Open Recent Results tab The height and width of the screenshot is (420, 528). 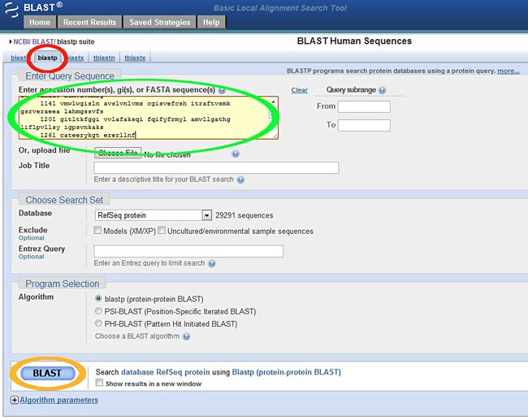pyautogui.click(x=89, y=22)
